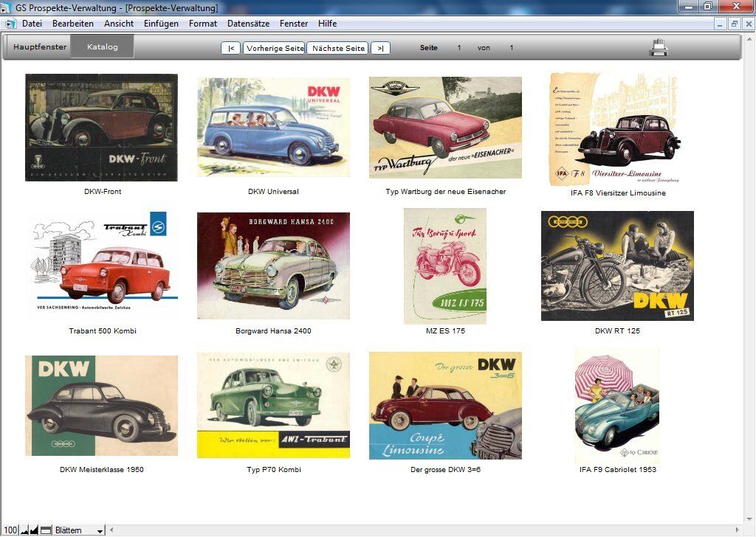Open the DKW-Front brochure thumbnail

coord(101,128)
